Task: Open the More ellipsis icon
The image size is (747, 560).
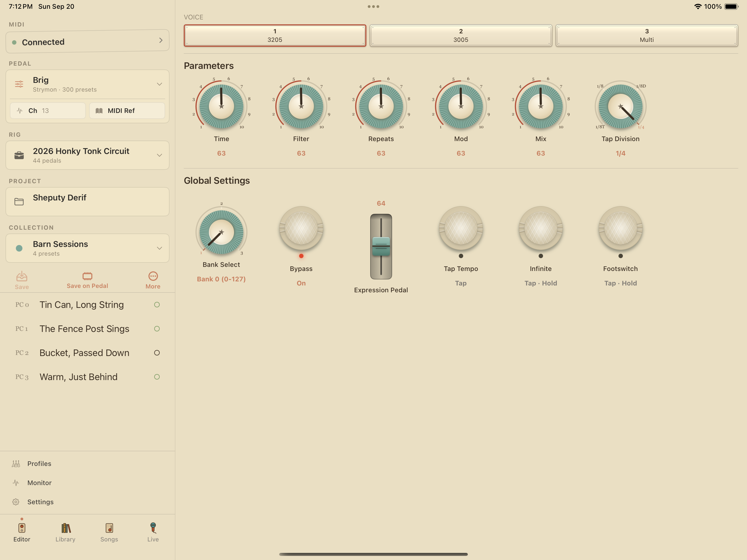Action: click(153, 276)
